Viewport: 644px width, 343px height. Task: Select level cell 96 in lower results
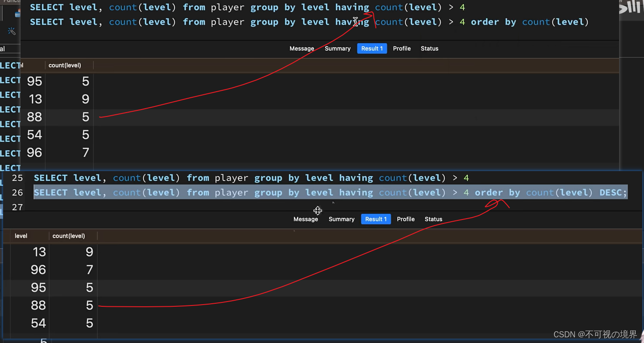38,270
